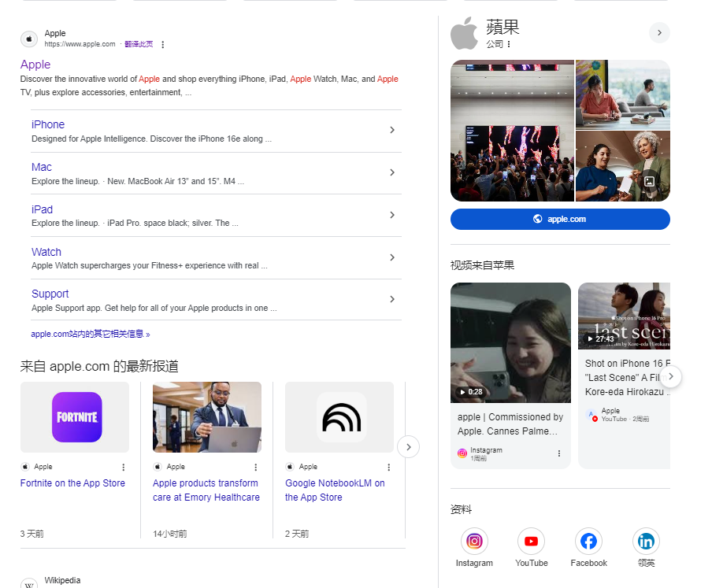Expand the iPad sitelink chevron
Screen dimensions: 712x588
pyautogui.click(x=392, y=215)
